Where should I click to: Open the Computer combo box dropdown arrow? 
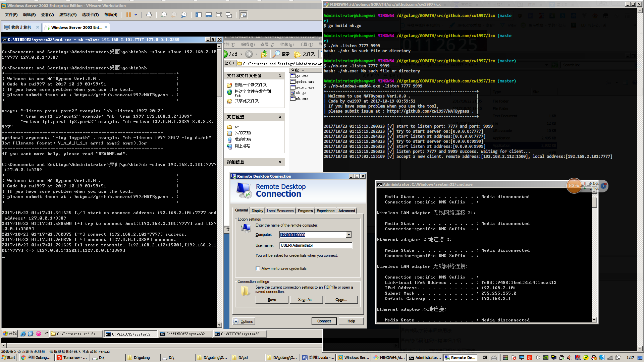(349, 235)
